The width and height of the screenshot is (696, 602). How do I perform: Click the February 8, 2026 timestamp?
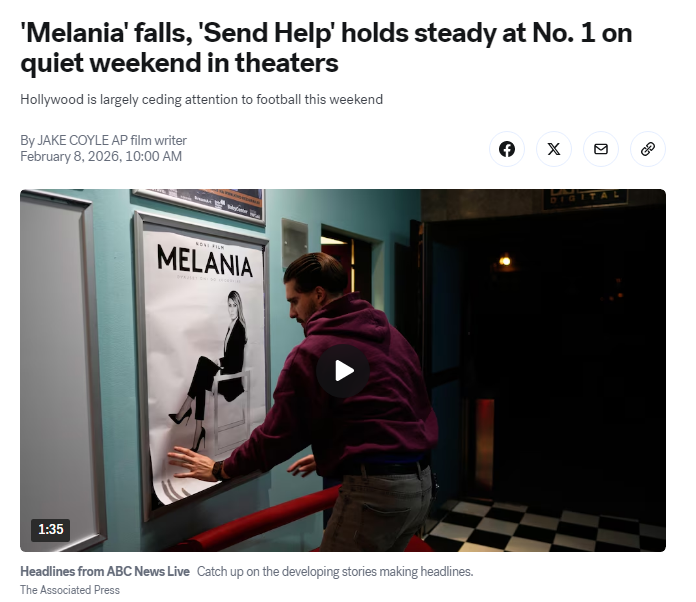pos(101,156)
